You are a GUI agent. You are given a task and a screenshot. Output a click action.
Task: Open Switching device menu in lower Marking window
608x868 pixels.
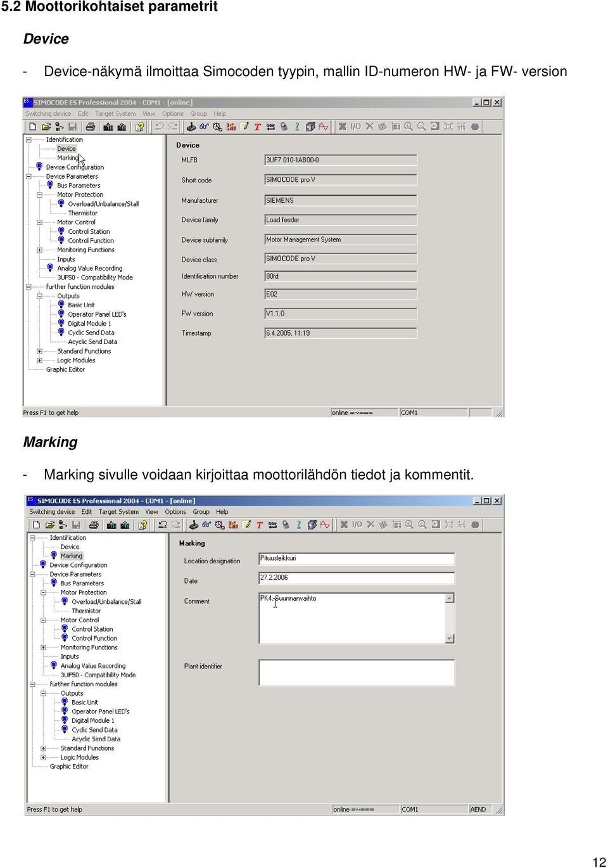click(x=52, y=512)
